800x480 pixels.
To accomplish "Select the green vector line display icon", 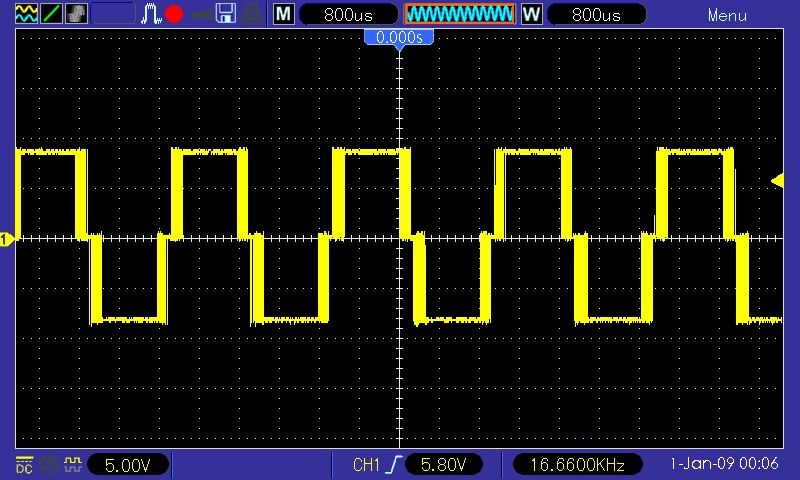I will click(x=51, y=14).
